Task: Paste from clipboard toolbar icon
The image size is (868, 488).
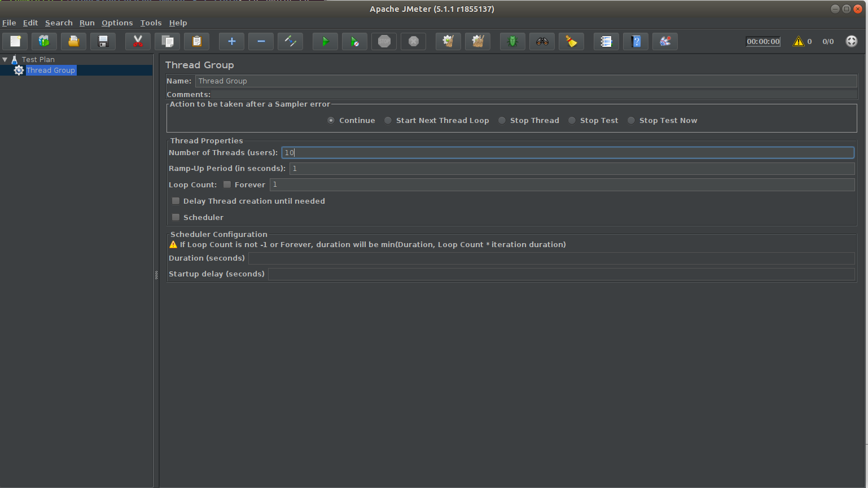Action: 196,41
